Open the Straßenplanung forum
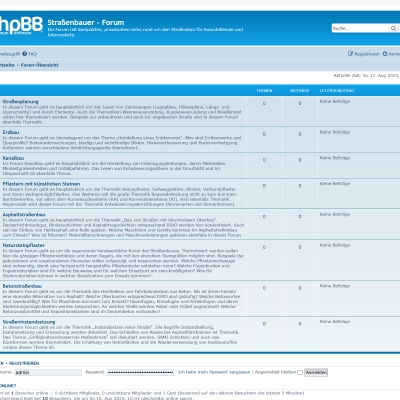400x400 pixels. coord(21,101)
